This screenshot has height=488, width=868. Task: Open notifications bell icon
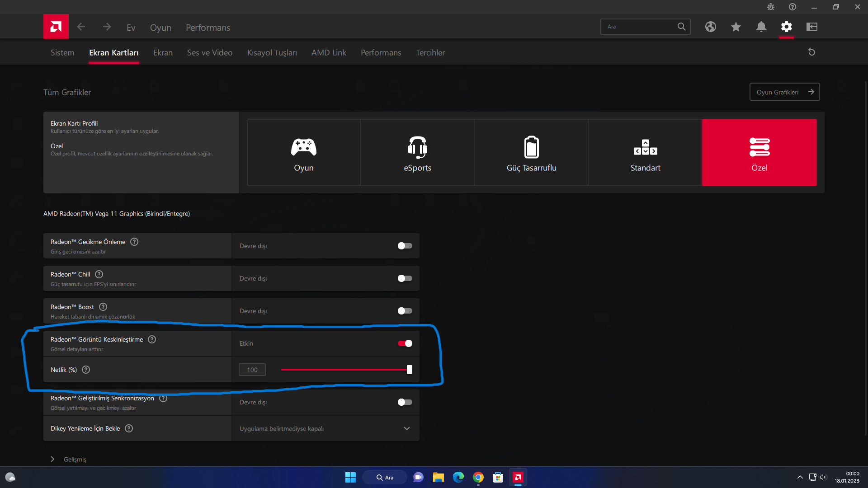click(761, 27)
